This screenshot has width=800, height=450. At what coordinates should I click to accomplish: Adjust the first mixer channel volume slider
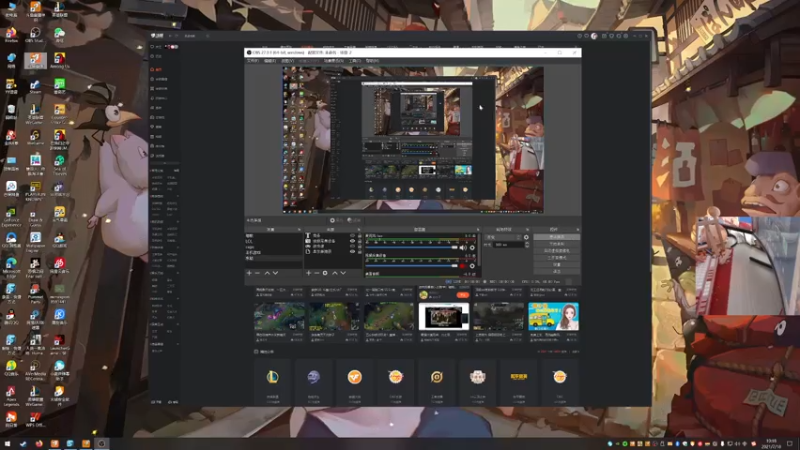(x=412, y=248)
